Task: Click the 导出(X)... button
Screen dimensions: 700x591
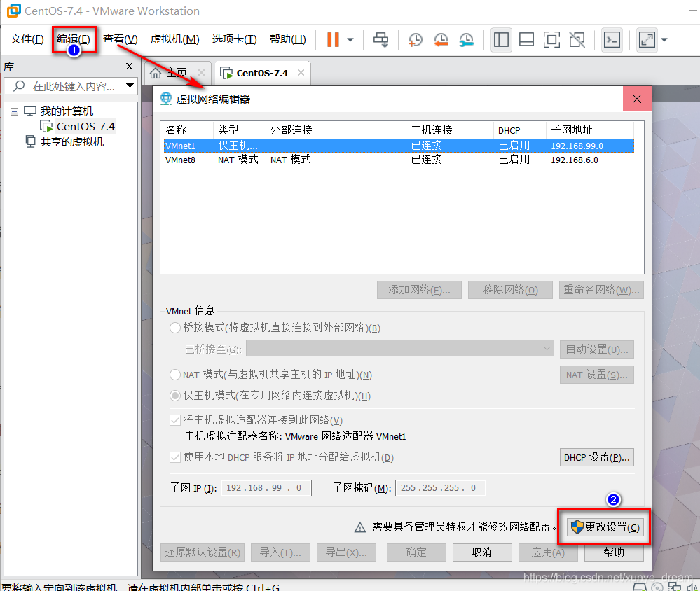Action: (346, 552)
